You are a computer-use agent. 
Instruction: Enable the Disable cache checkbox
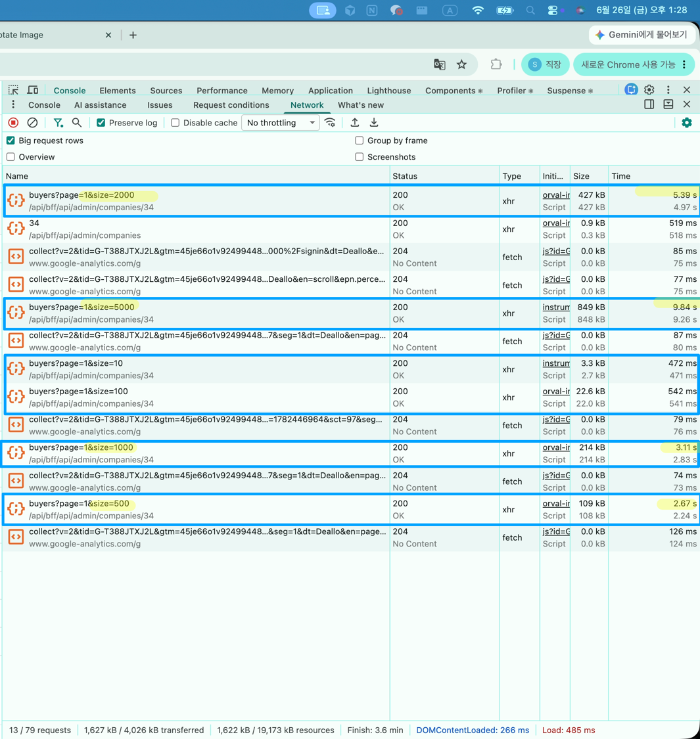pyautogui.click(x=175, y=123)
